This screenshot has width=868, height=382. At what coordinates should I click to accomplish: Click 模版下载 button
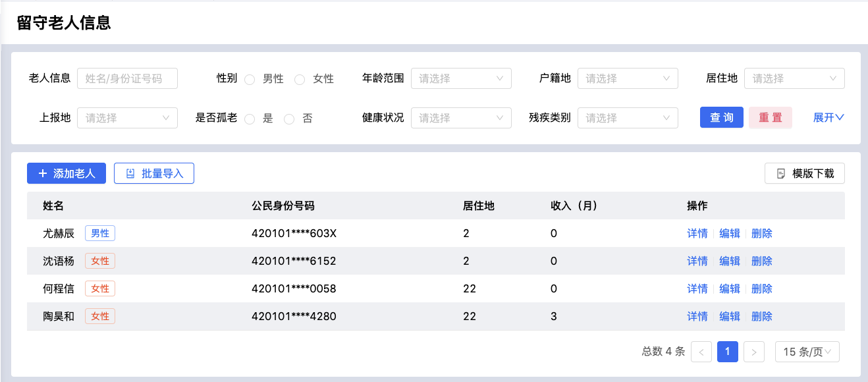pyautogui.click(x=805, y=174)
